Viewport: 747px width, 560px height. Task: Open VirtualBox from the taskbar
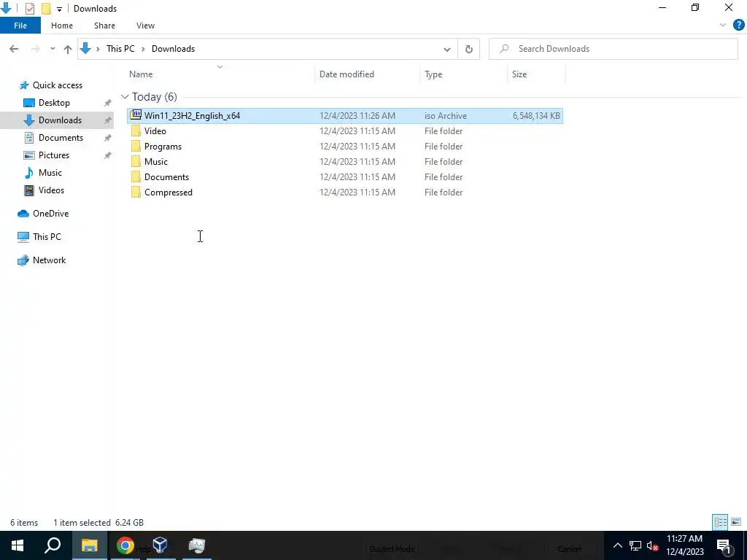[160, 545]
